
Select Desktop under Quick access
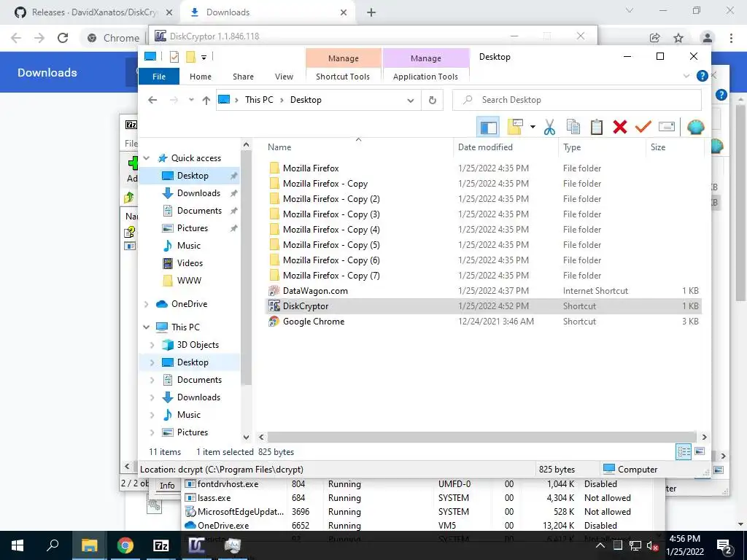[x=192, y=176]
